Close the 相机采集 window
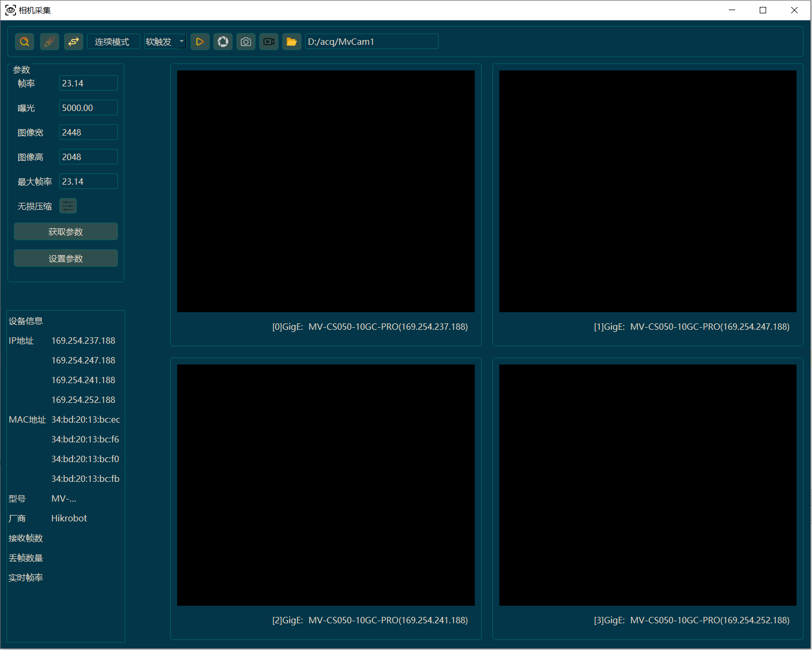The width and height of the screenshot is (812, 650). click(x=794, y=10)
